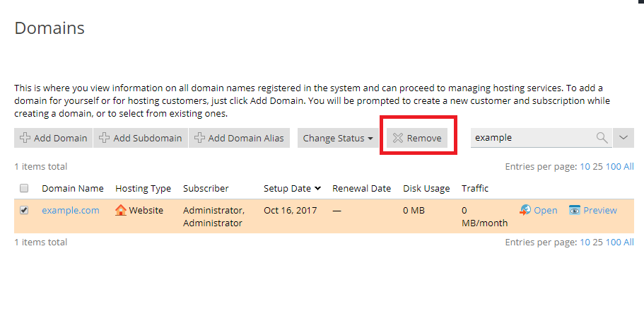Open the Change Status dropdown
This screenshot has width=644, height=321.
click(338, 139)
